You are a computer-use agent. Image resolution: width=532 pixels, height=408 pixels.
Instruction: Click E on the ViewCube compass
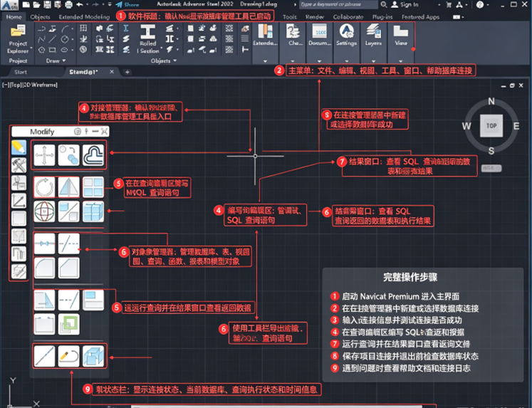coord(516,126)
